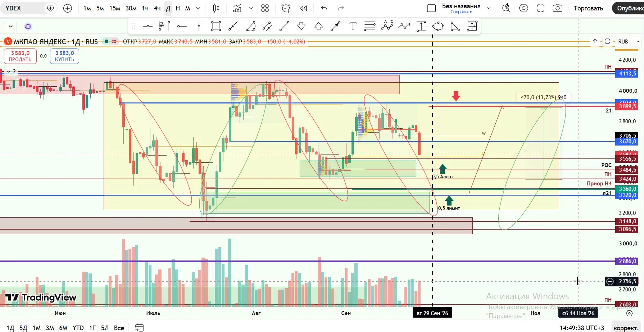Expand the timeframe list dropdown
Viewport: 644px width, 332px height.
click(198, 8)
